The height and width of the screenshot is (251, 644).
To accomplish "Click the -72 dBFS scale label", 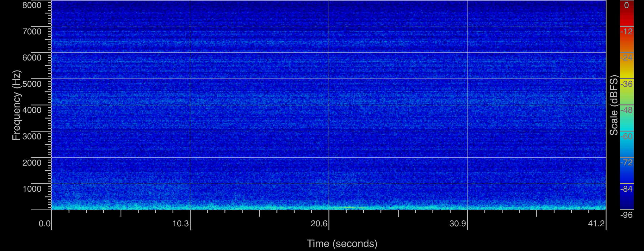I will [626, 163].
